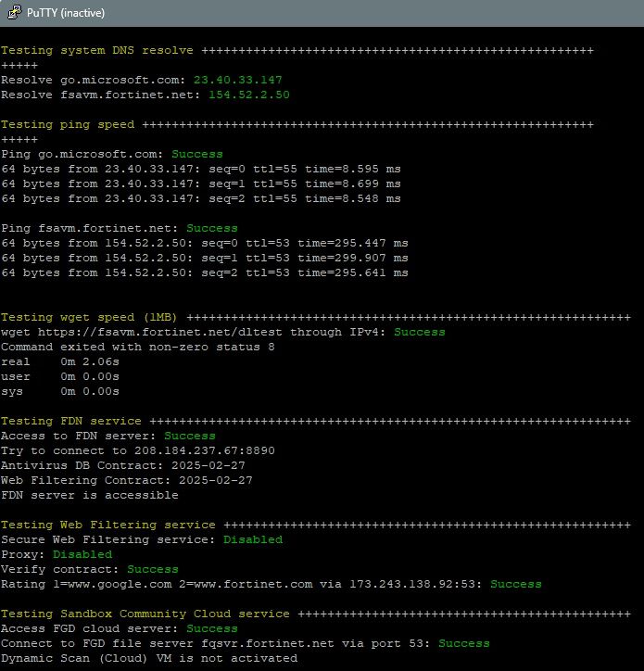Click the 'PuTTY (inactive)' window title
The height and width of the screenshot is (671, 644).
[66, 13]
